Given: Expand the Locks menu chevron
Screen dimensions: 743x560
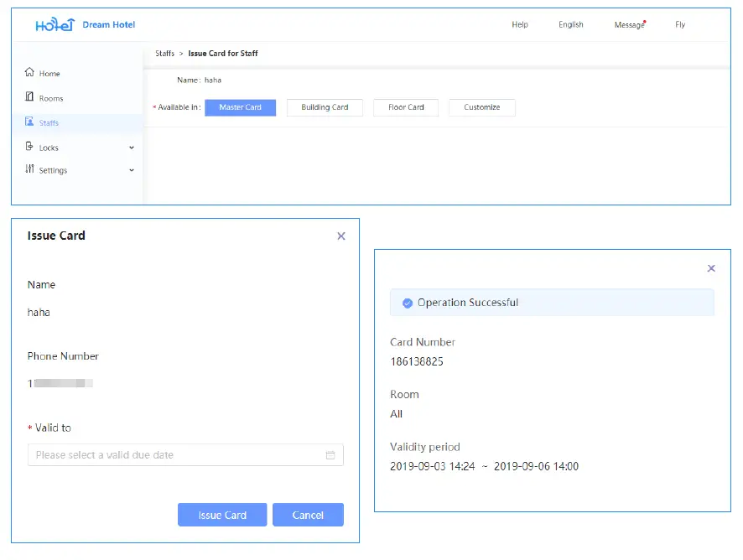Looking at the screenshot, I should 132,148.
